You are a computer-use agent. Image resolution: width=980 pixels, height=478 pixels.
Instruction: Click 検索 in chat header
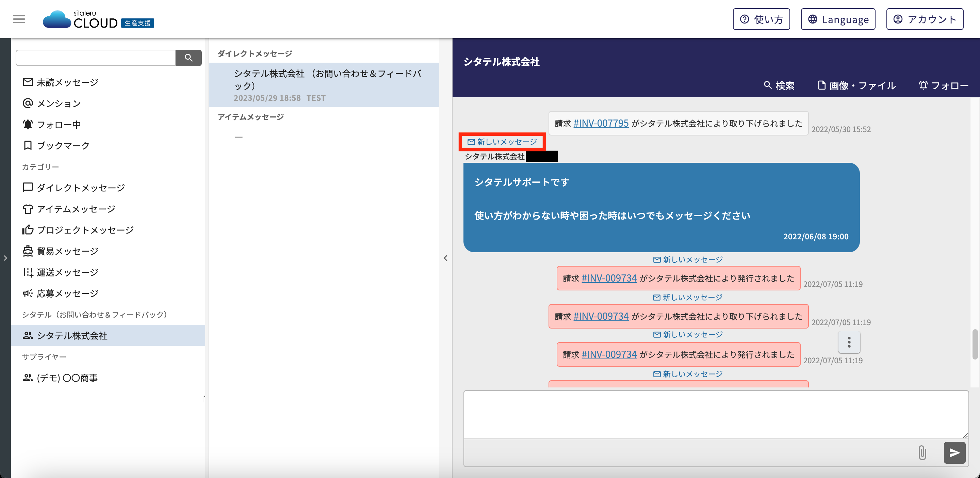pos(780,85)
